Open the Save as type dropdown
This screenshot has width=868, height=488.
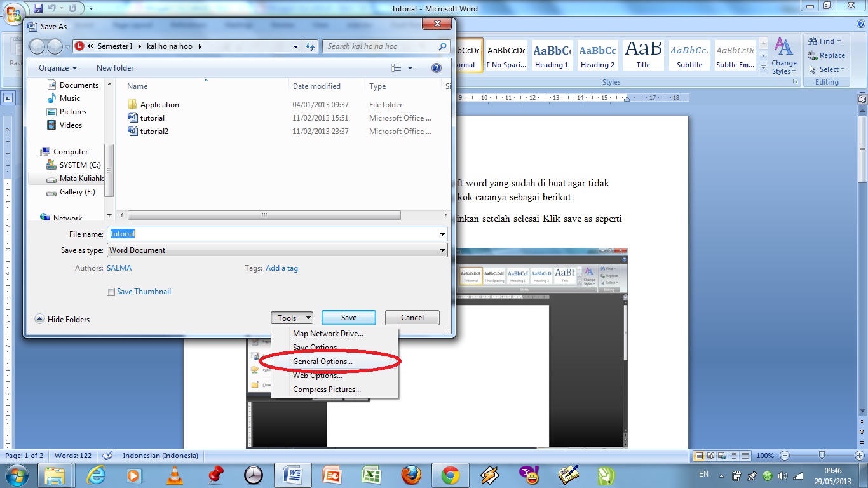click(277, 250)
